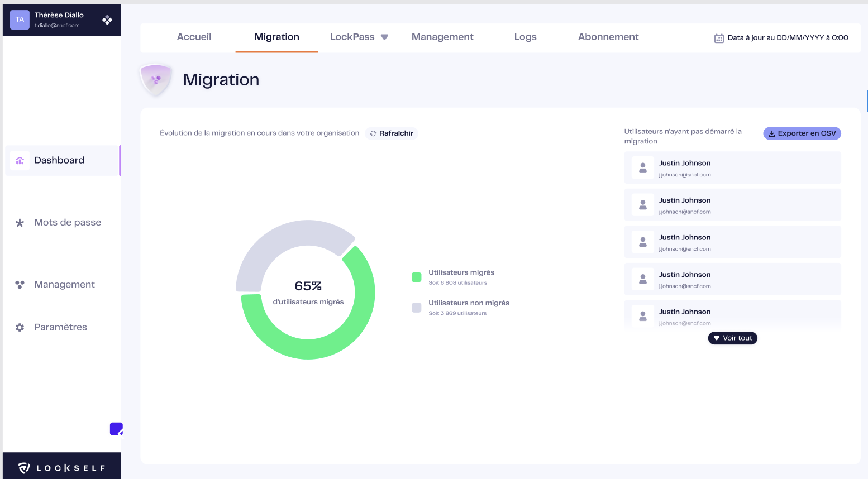Select the Mots de passe asterisk icon
Viewport: 868px width, 479px height.
pyautogui.click(x=20, y=223)
